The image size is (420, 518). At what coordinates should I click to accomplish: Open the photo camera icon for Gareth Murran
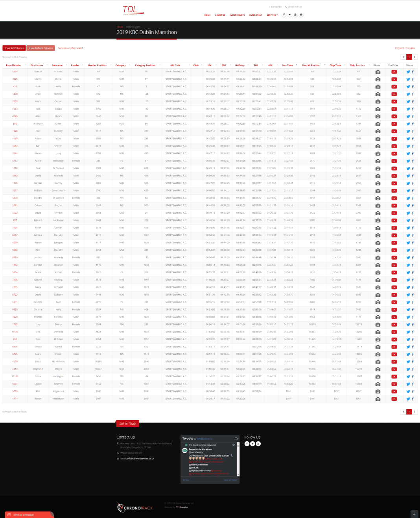coord(378,72)
